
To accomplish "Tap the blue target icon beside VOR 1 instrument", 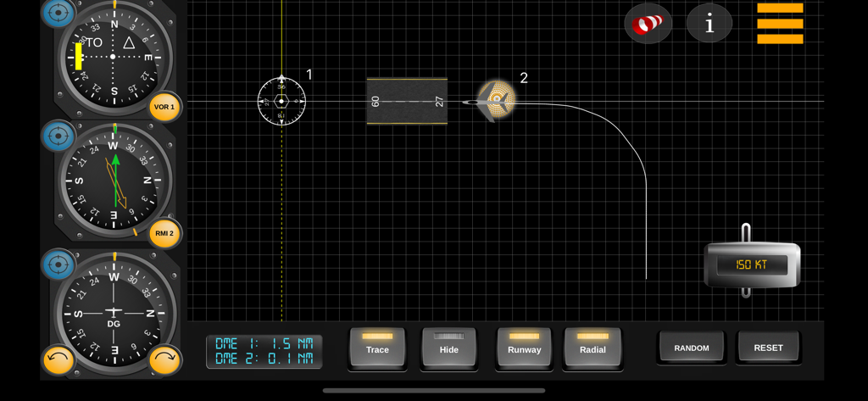I will 58,12.
